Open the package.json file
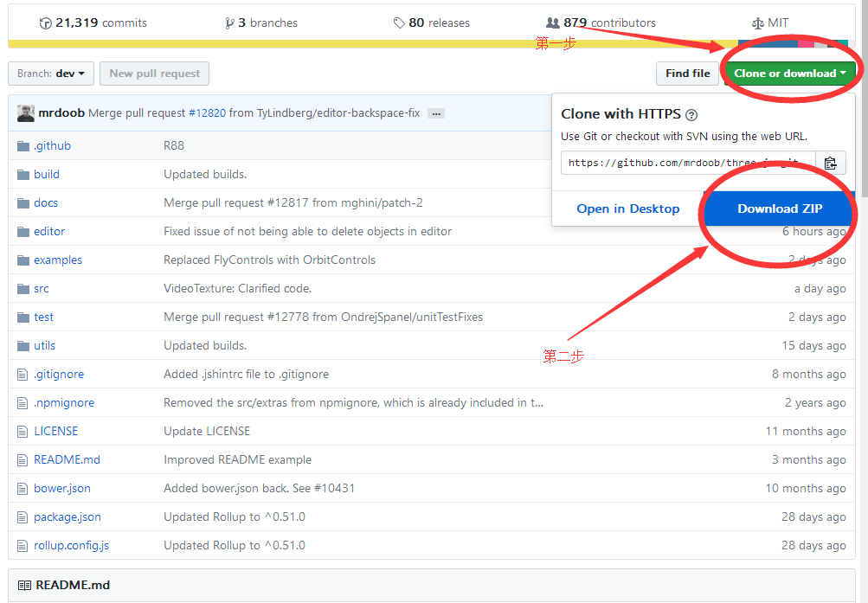Viewport: 868px width, 603px height. pos(67,516)
